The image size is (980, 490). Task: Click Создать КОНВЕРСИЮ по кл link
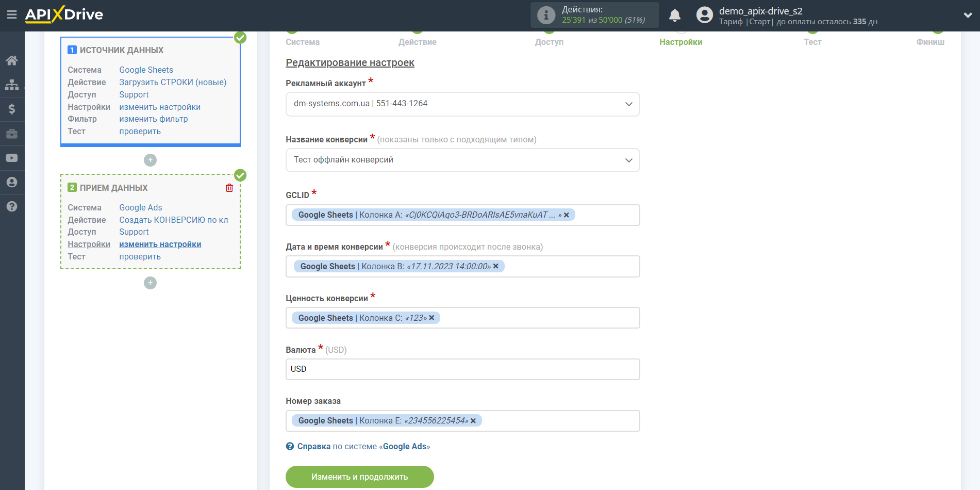[173, 220]
